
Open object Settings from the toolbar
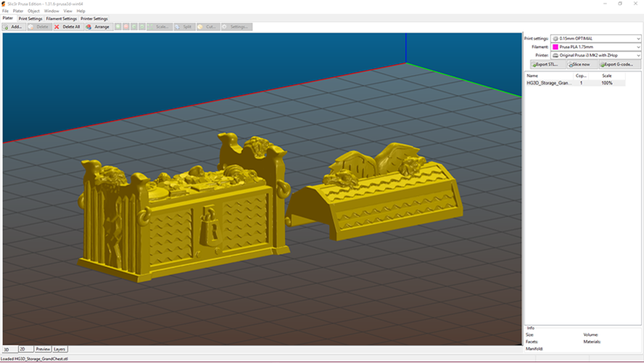236,27
